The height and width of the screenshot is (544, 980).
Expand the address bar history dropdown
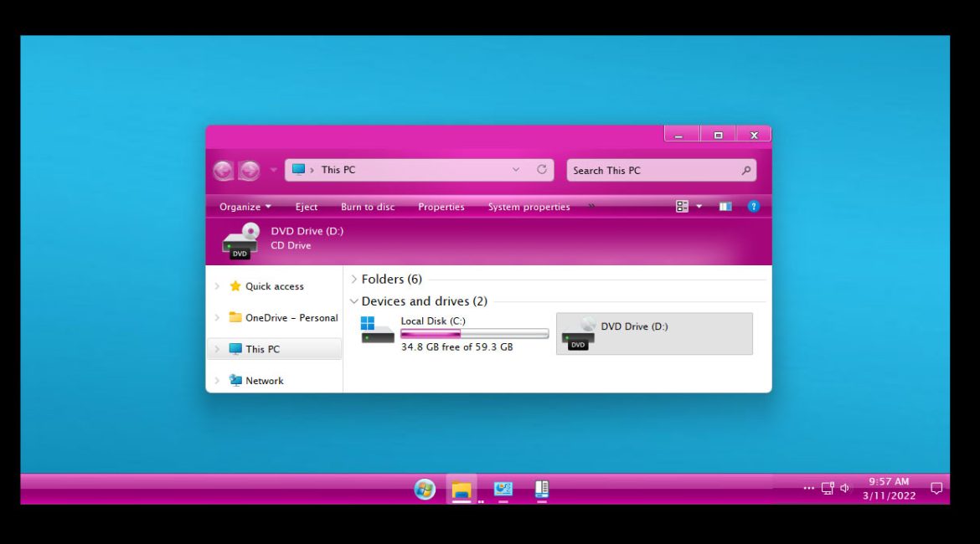[x=516, y=170]
